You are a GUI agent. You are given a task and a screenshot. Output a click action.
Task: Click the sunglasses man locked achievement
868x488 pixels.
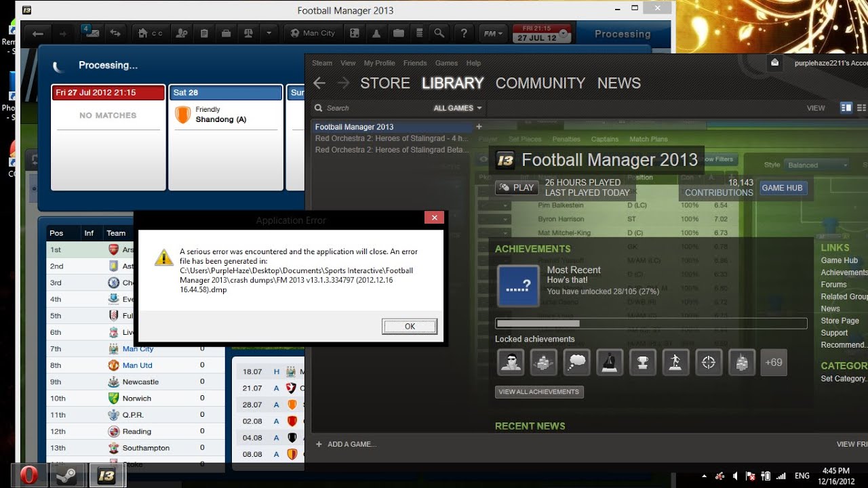pyautogui.click(x=511, y=363)
